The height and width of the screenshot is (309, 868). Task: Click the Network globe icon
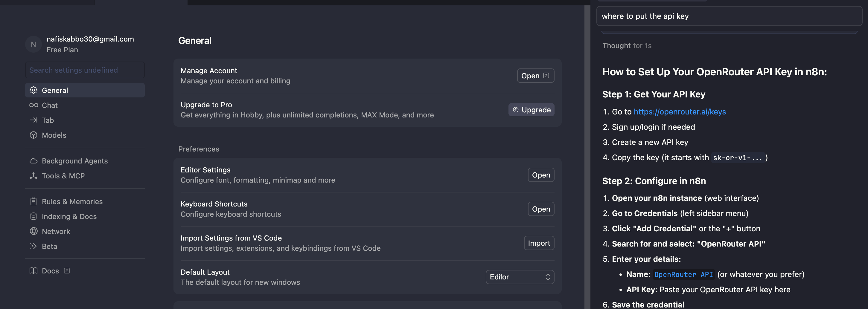[33, 231]
